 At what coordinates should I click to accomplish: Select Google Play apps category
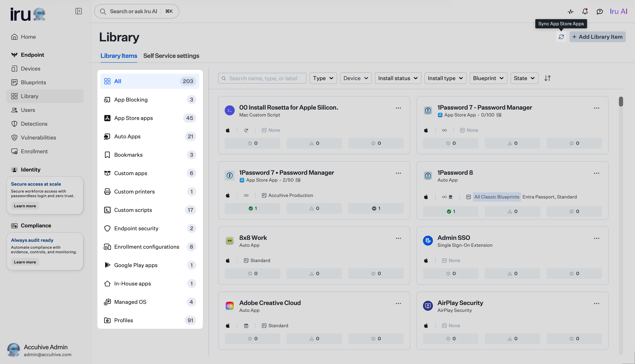pyautogui.click(x=150, y=265)
